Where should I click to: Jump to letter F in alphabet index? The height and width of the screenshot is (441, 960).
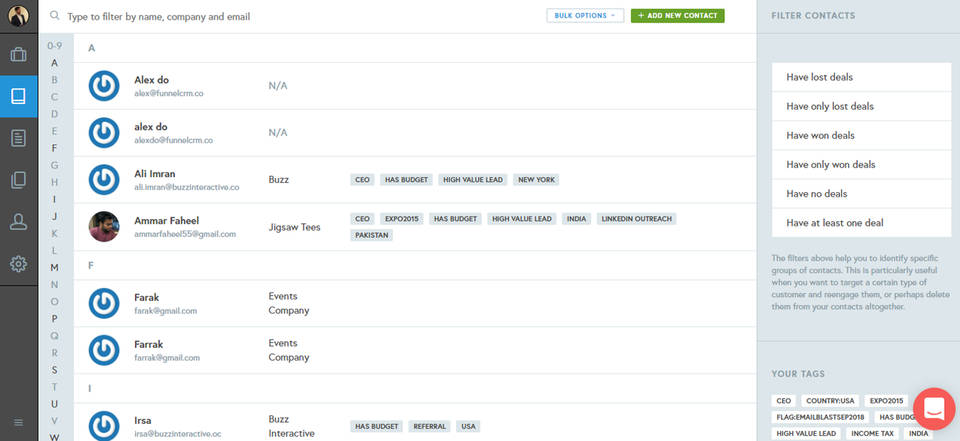(x=54, y=148)
